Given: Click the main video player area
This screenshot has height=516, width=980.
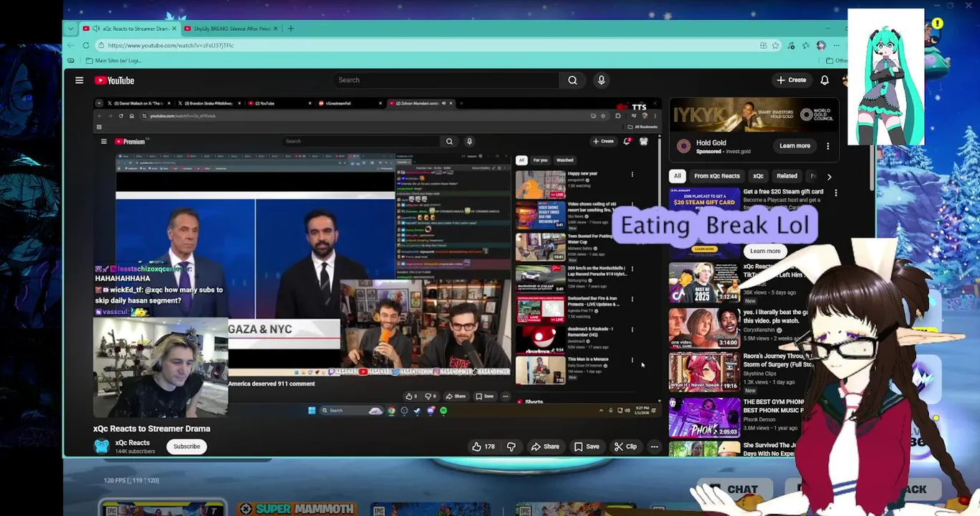Looking at the screenshot, I should coord(376,257).
